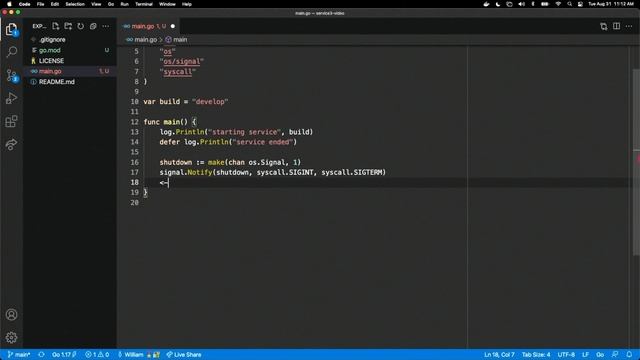Place cursor on line 10 var build

[x=186, y=102]
